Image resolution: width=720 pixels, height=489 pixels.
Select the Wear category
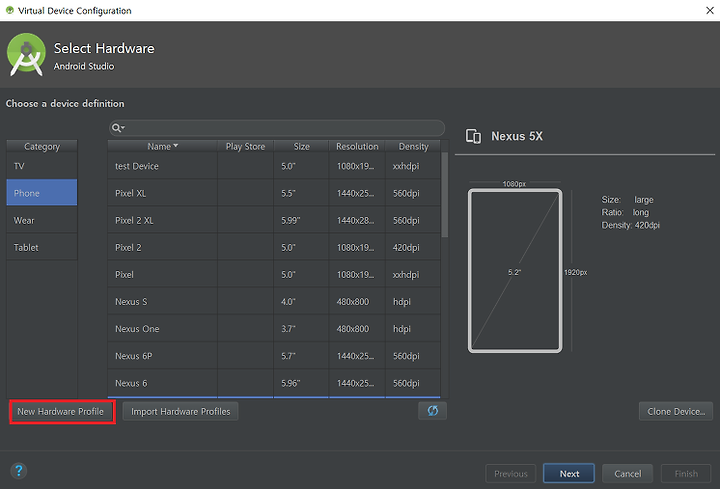click(42, 220)
